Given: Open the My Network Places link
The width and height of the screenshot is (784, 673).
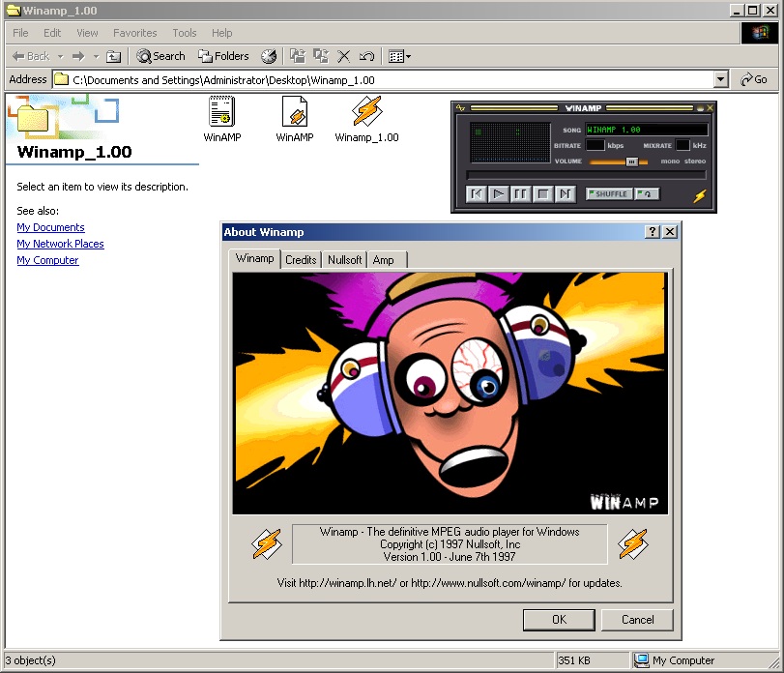Looking at the screenshot, I should (x=60, y=244).
